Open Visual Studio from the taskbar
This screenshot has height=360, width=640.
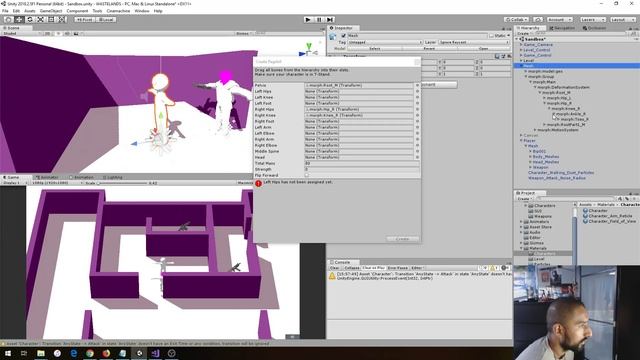(156, 353)
